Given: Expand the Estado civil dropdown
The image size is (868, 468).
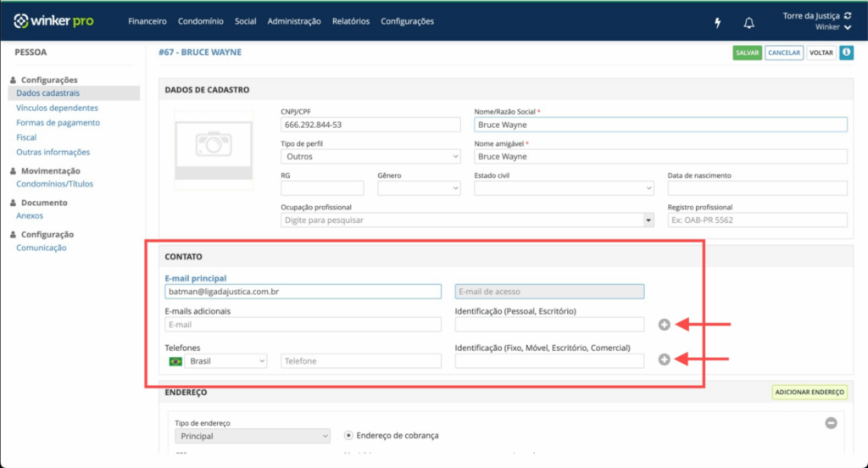Looking at the screenshot, I should [x=564, y=188].
